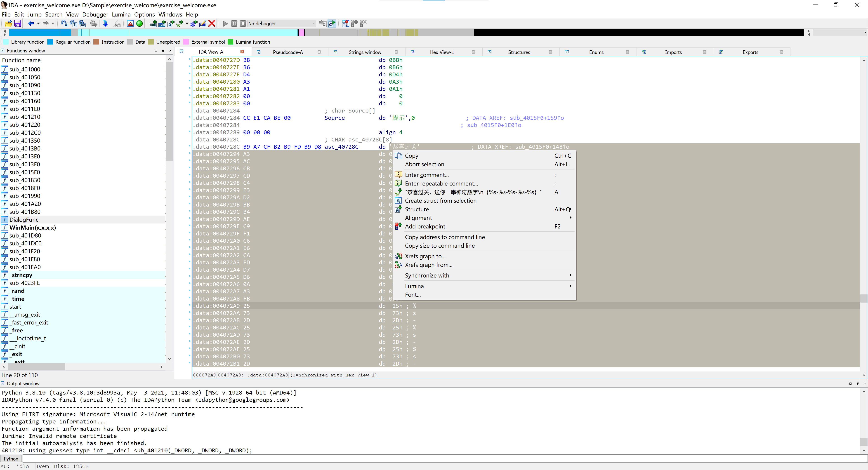
Task: Choose 'Font...' from context menu
Action: (x=485, y=295)
